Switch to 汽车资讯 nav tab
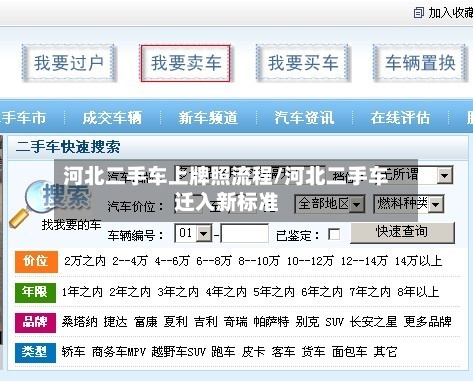 coord(304,118)
